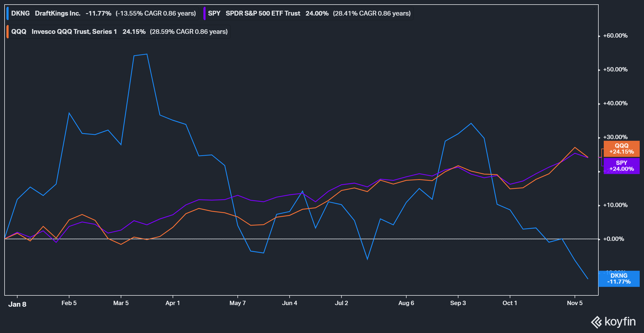
Task: Click the +30.00% axis label
Action: (615, 137)
